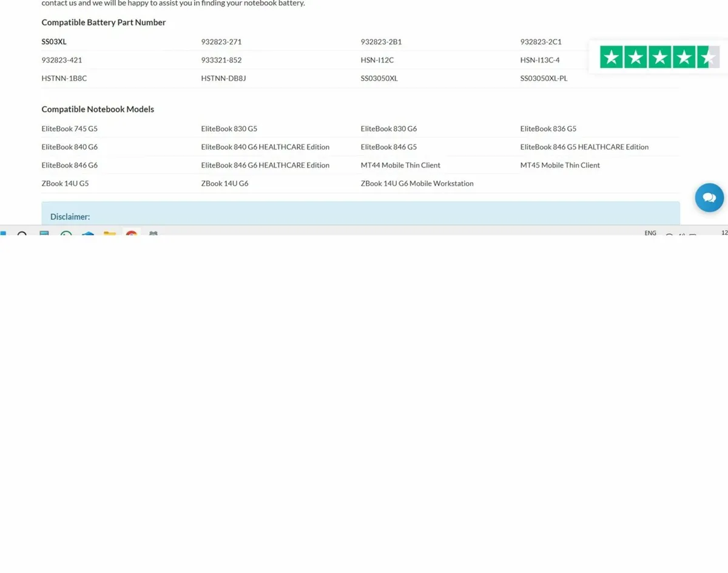The width and height of the screenshot is (728, 573).
Task: Select the SS03XL part number
Action: 54,42
